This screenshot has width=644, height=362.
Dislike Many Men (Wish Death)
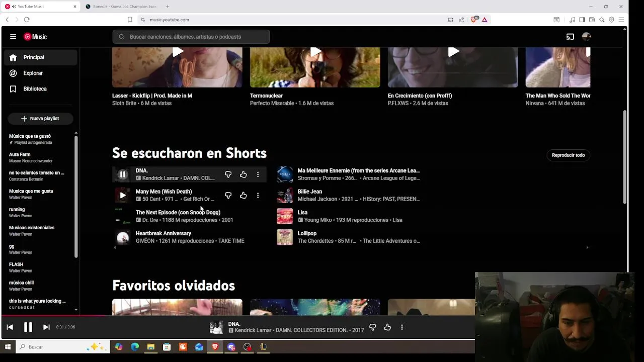(x=228, y=195)
